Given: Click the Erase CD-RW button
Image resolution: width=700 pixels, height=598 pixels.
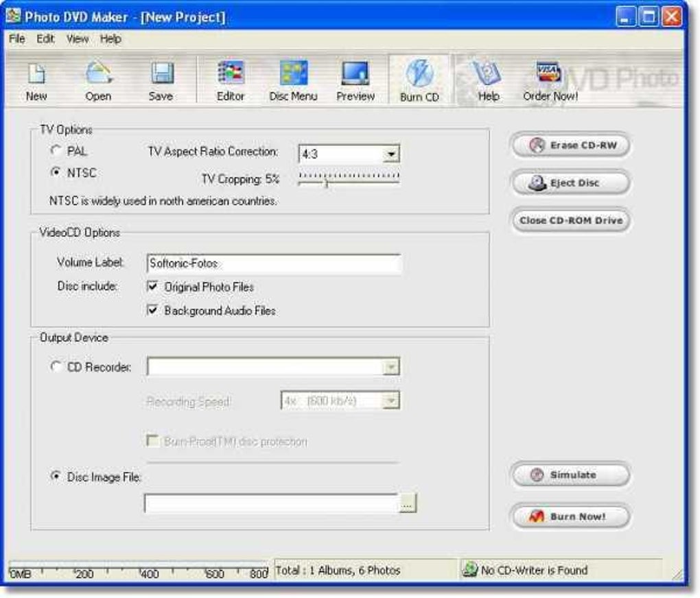Looking at the screenshot, I should coord(571,145).
